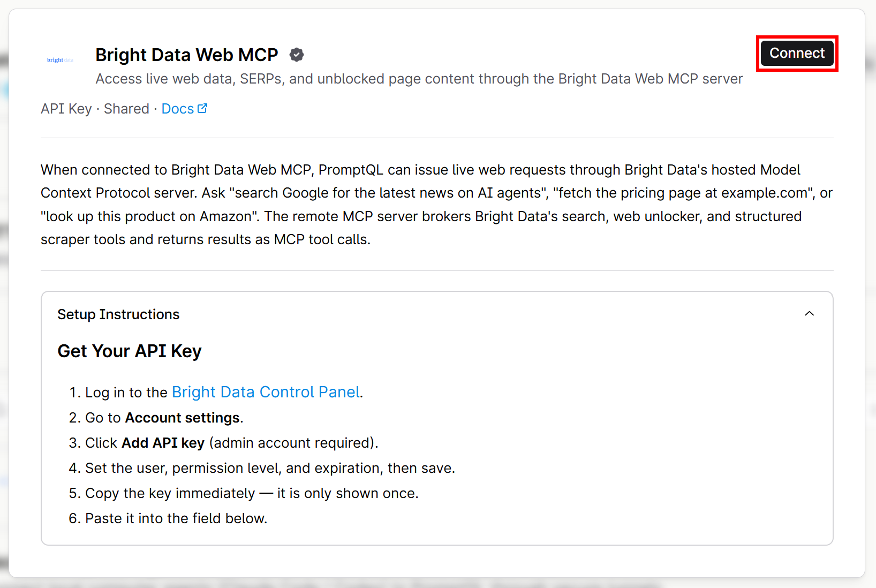
Task: Click the Setup Instructions header label
Action: [118, 314]
